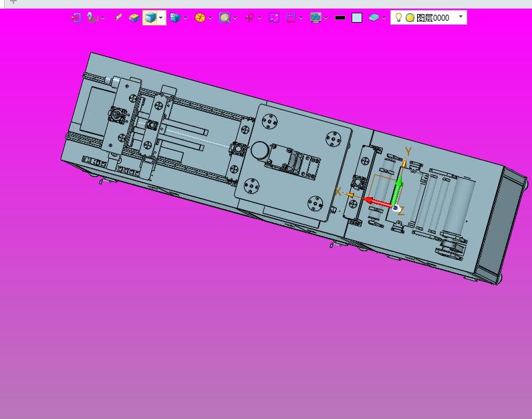Open the shaded display mode dropdown arrow
The width and height of the screenshot is (532, 419).
161,17
